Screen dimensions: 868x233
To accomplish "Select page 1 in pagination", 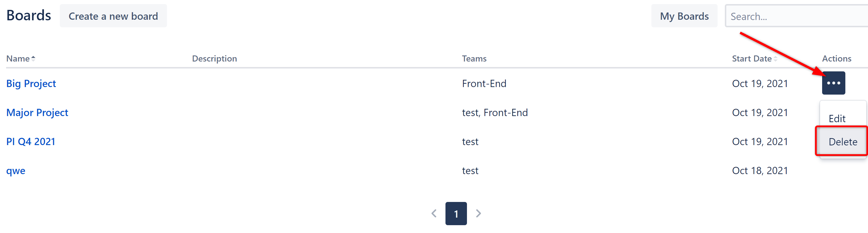I will click(456, 214).
